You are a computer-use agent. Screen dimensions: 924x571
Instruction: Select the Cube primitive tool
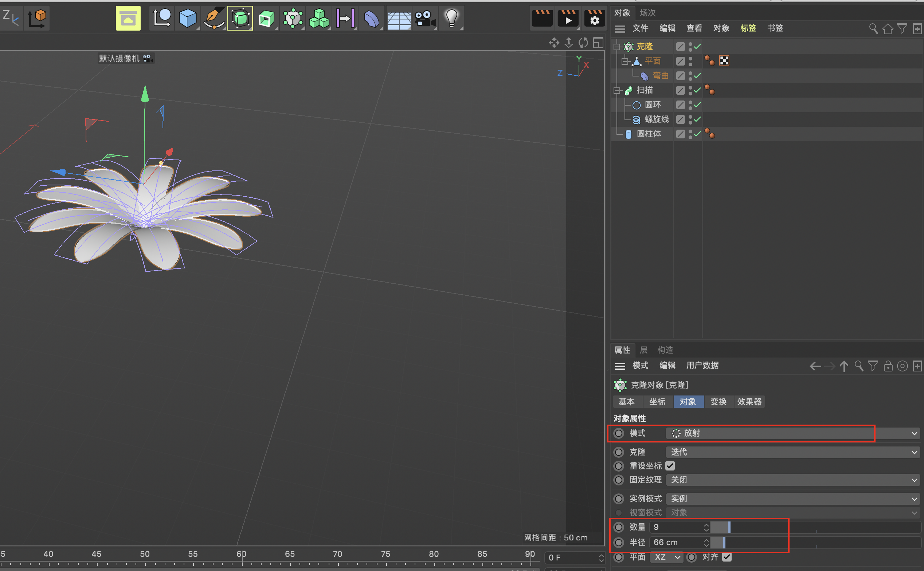[187, 18]
